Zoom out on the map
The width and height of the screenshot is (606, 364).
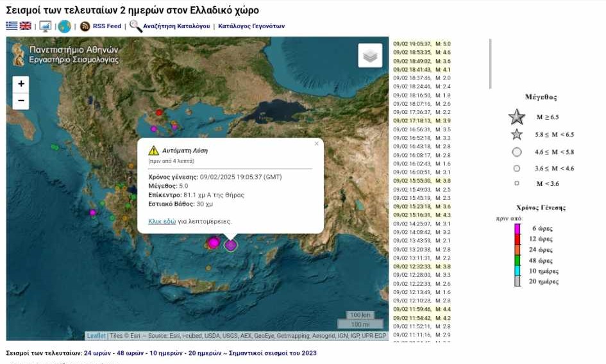coord(21,101)
